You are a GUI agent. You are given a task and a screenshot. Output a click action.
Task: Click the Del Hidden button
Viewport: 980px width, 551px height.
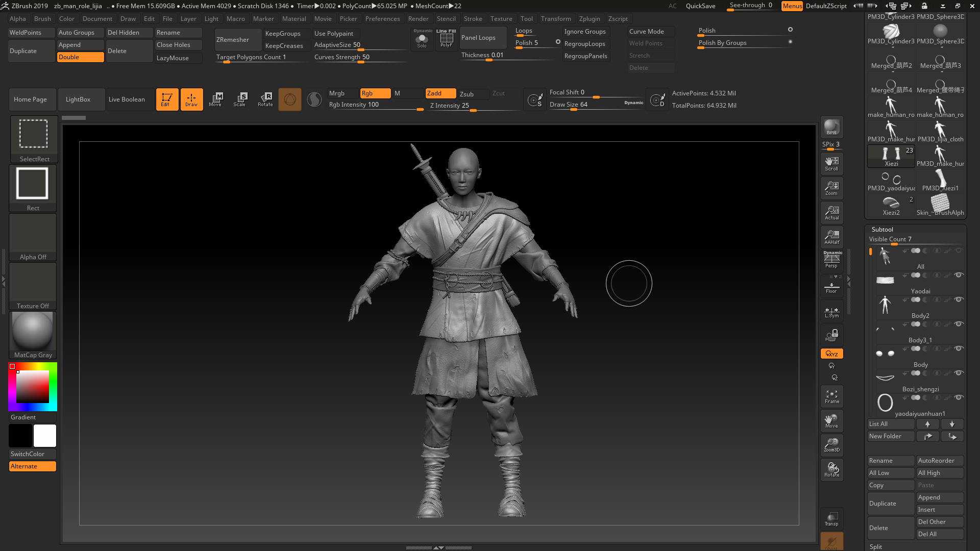130,33
